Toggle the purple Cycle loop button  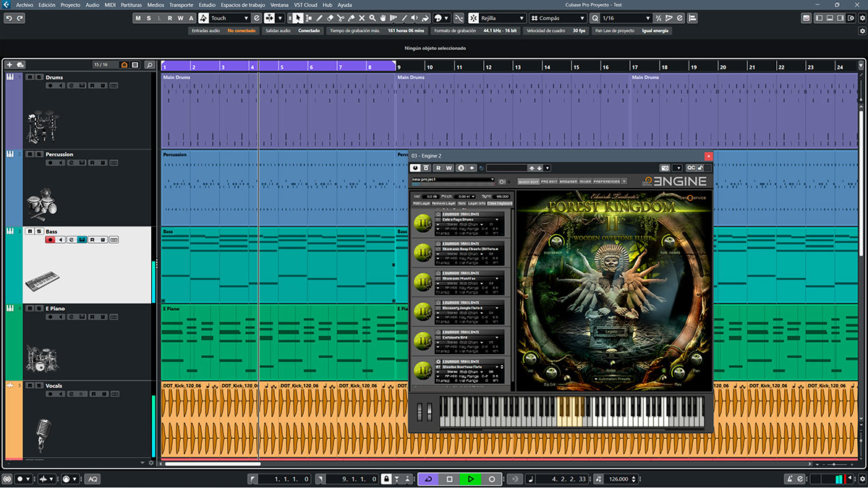[x=428, y=479]
